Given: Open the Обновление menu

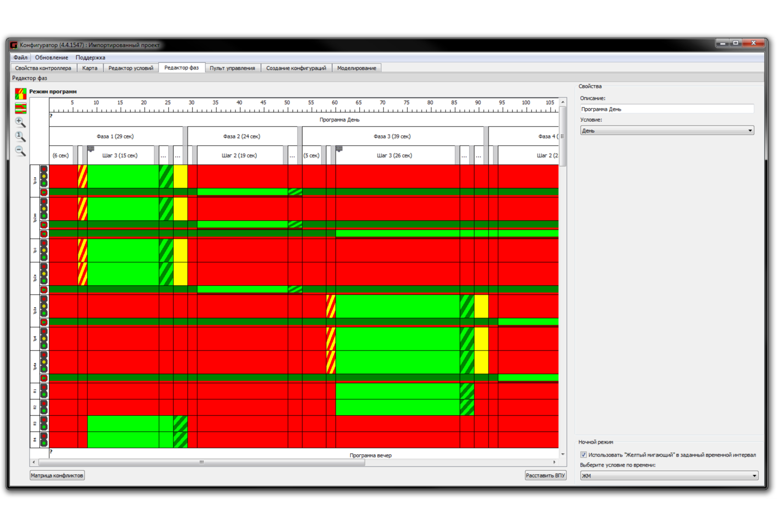Looking at the screenshot, I should pyautogui.click(x=52, y=57).
